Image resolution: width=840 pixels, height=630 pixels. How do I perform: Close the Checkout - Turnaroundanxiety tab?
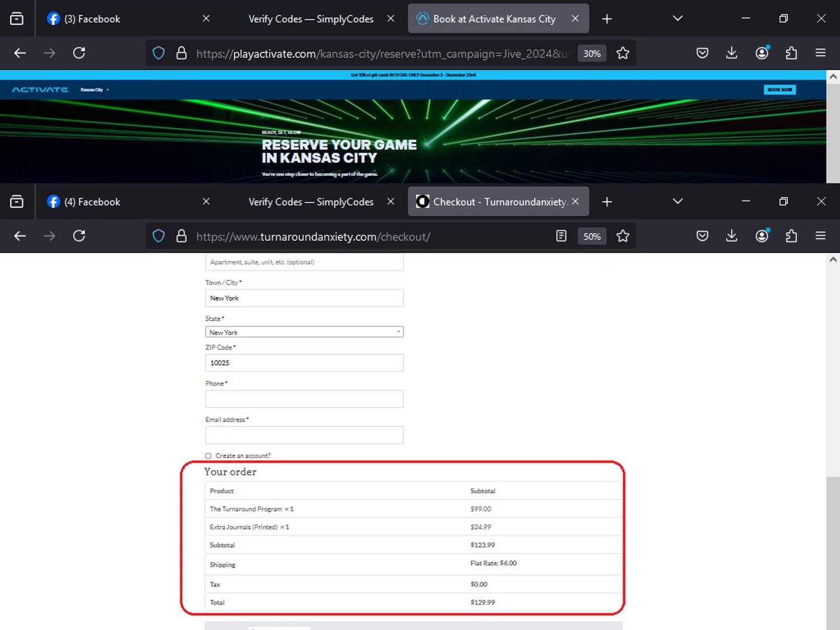coord(575,202)
